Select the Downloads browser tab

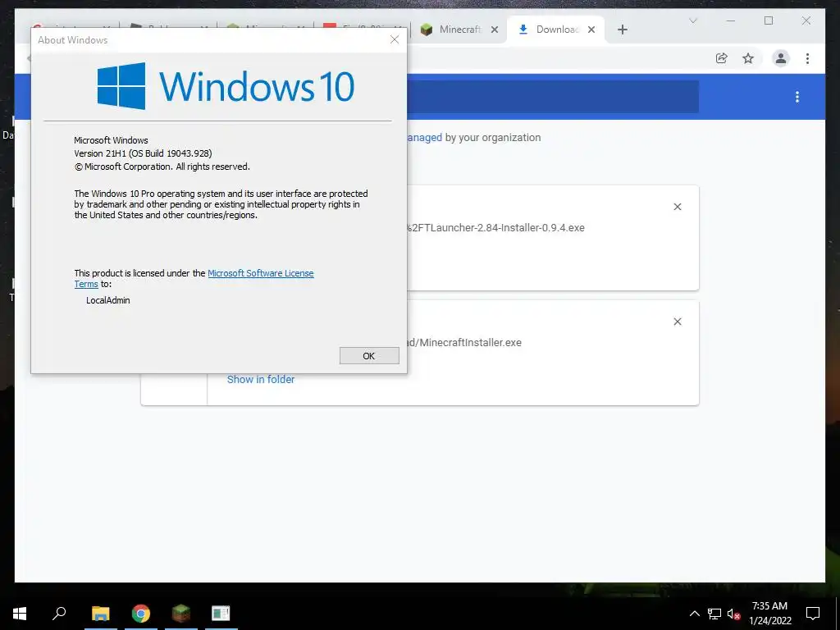point(549,30)
